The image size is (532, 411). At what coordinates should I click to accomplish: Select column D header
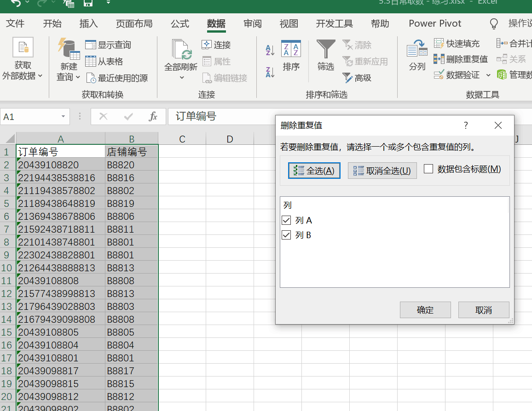coord(230,138)
